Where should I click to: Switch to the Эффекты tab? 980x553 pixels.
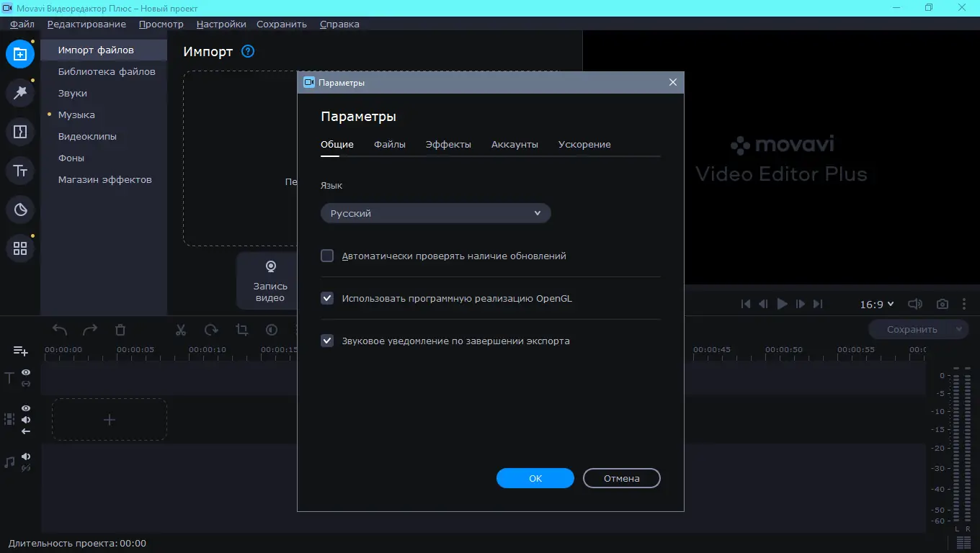[448, 144]
